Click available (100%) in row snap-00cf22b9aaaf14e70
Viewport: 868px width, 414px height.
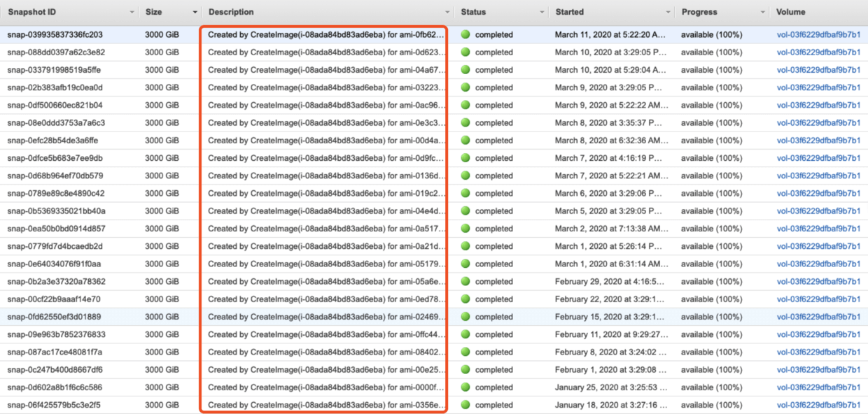click(711, 299)
